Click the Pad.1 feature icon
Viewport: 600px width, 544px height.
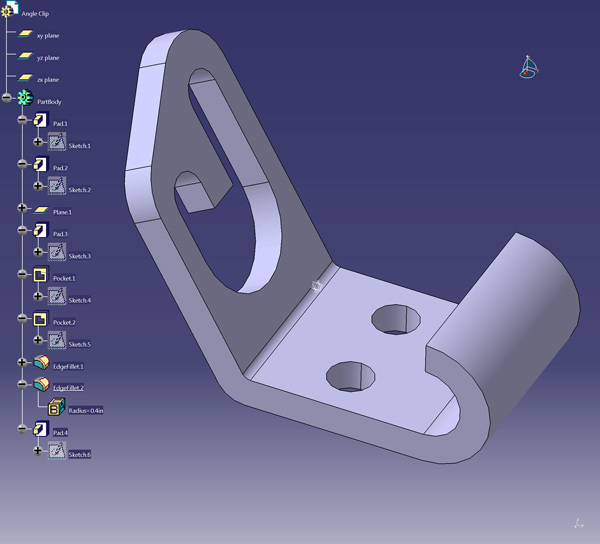point(41,122)
